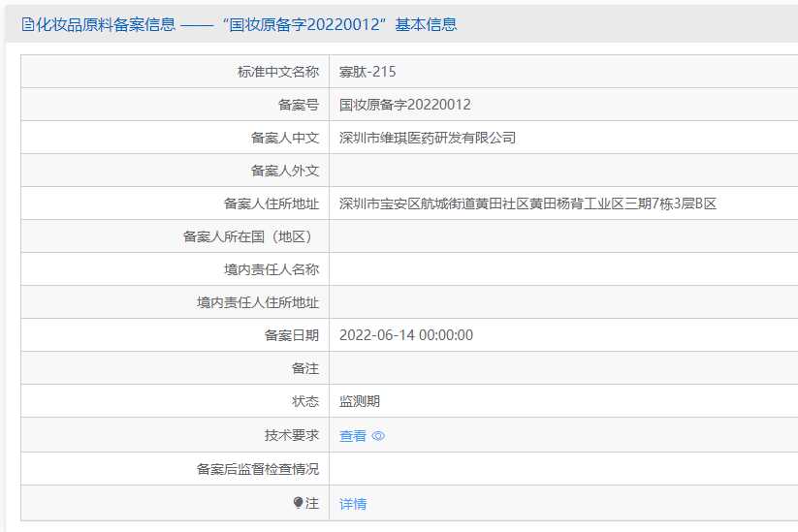This screenshot has height=532, width=798.
Task: Click the 备案后监督检查情况 row label
Action: point(258,469)
